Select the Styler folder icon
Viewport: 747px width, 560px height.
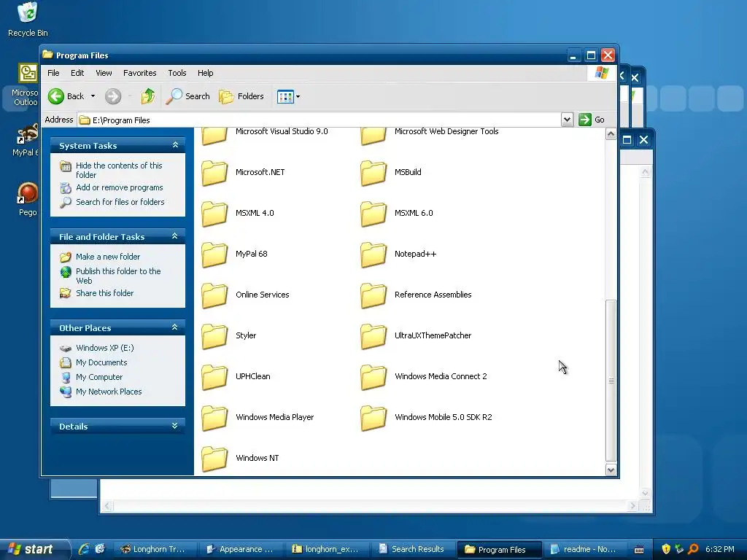(214, 335)
